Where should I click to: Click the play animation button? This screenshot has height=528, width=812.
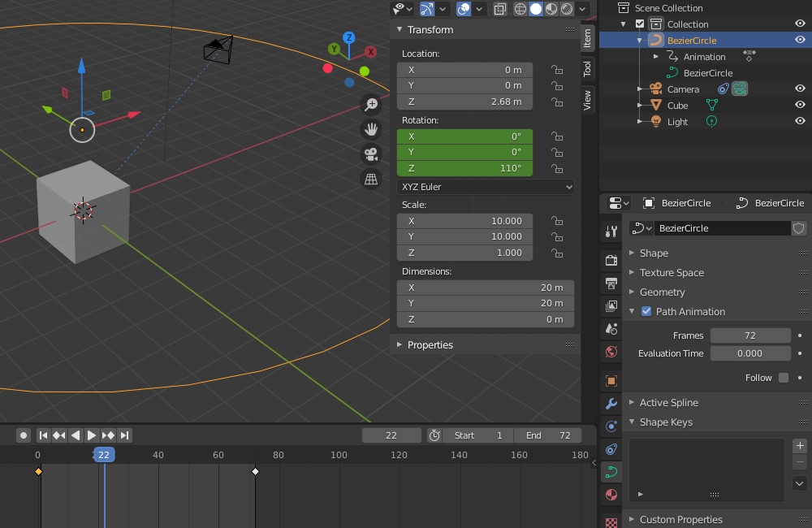92,435
